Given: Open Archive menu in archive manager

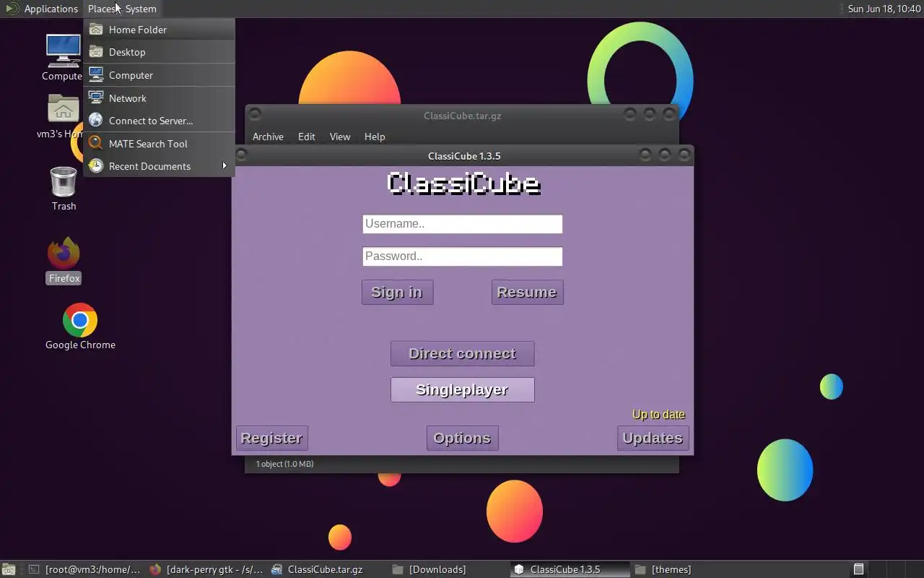Looking at the screenshot, I should [268, 137].
